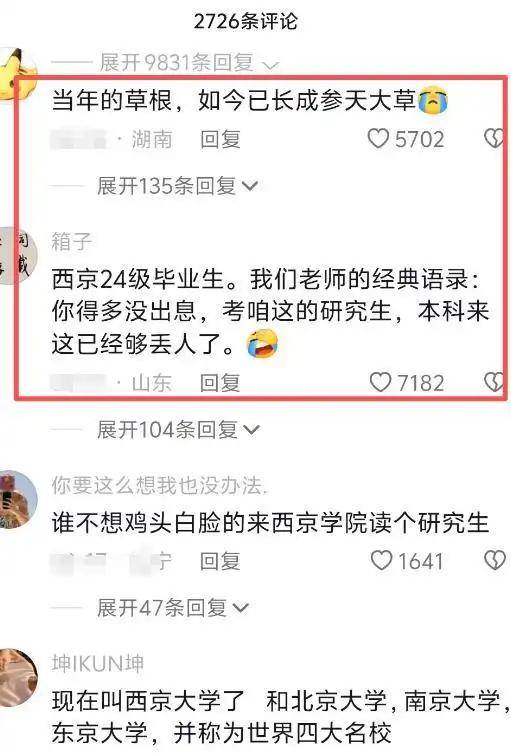Expand 展开9831条回复
This screenshot has height=755, width=511.
(x=189, y=63)
